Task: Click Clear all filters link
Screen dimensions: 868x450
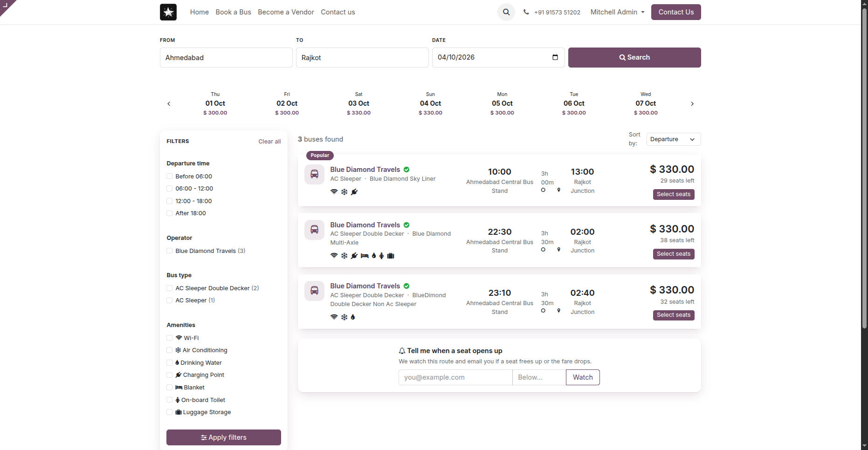Action: click(x=269, y=142)
